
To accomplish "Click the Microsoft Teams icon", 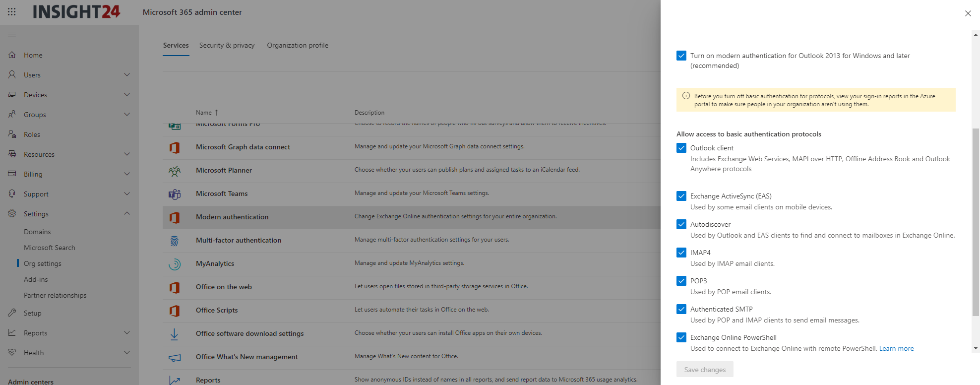I will [175, 194].
